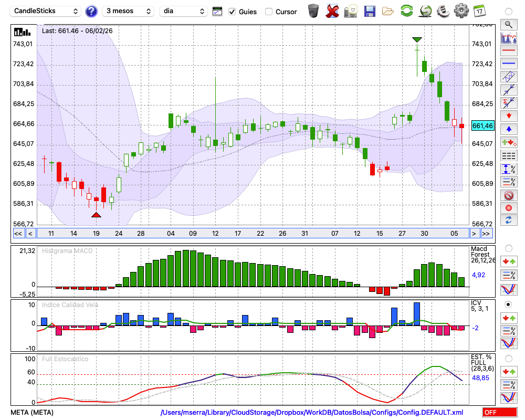Select the trend line with arrows tool
The image size is (525, 420).
click(509, 90)
